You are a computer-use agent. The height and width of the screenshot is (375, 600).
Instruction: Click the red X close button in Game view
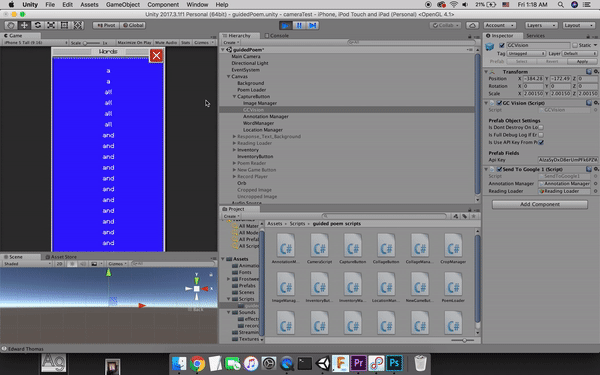click(x=156, y=55)
